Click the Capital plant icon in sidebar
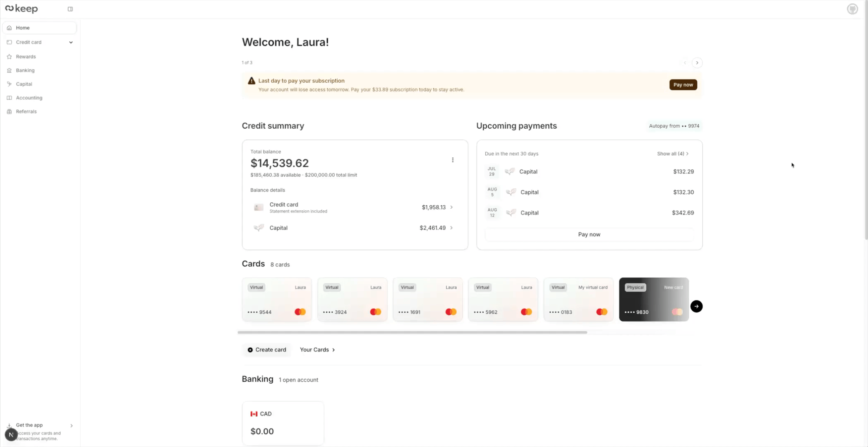This screenshot has width=868, height=447. click(9, 84)
